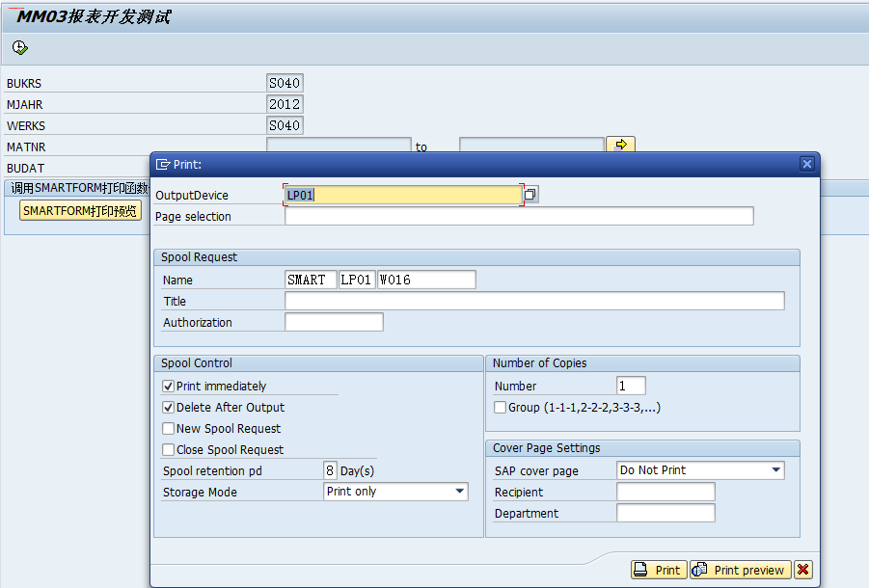Open OutputDevice value help icon
This screenshot has width=869, height=588.
[530, 195]
